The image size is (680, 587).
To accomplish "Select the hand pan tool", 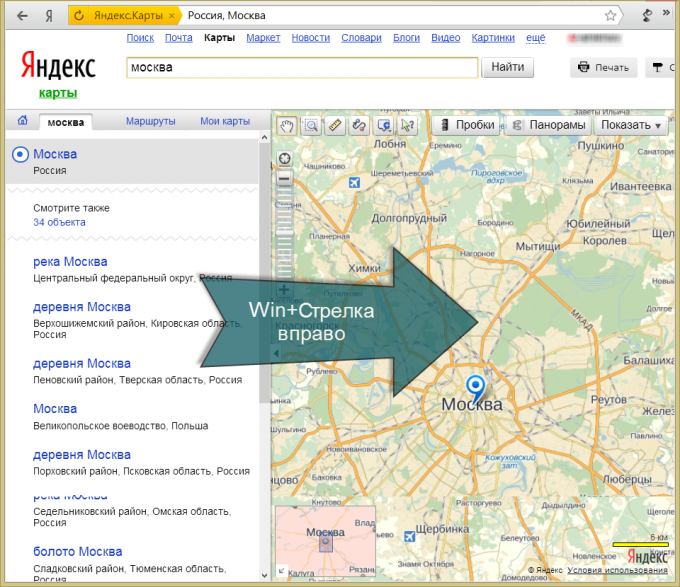I will click(x=287, y=126).
